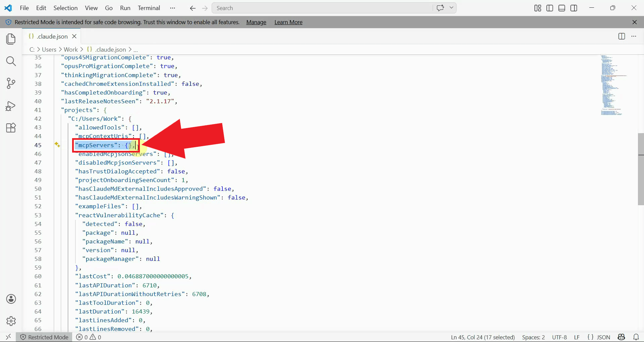Image resolution: width=644 pixels, height=342 pixels.
Task: Click Restricted Mode in the status bar
Action: 44,337
